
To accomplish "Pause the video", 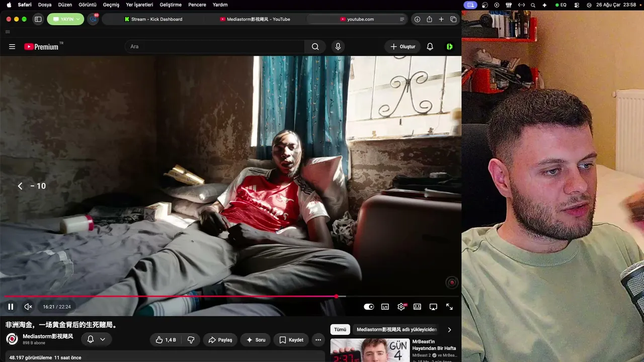I will (11, 307).
